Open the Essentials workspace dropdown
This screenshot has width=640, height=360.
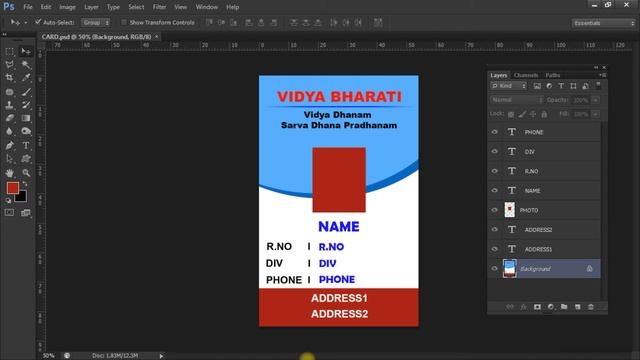click(604, 23)
